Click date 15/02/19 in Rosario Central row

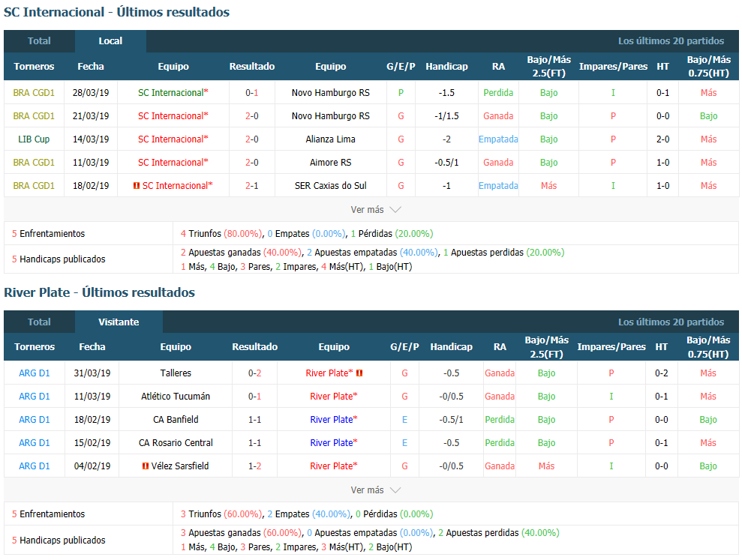(x=92, y=443)
